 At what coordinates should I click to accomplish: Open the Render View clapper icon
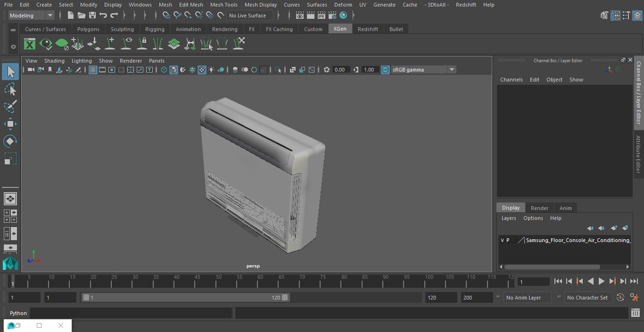point(300,16)
